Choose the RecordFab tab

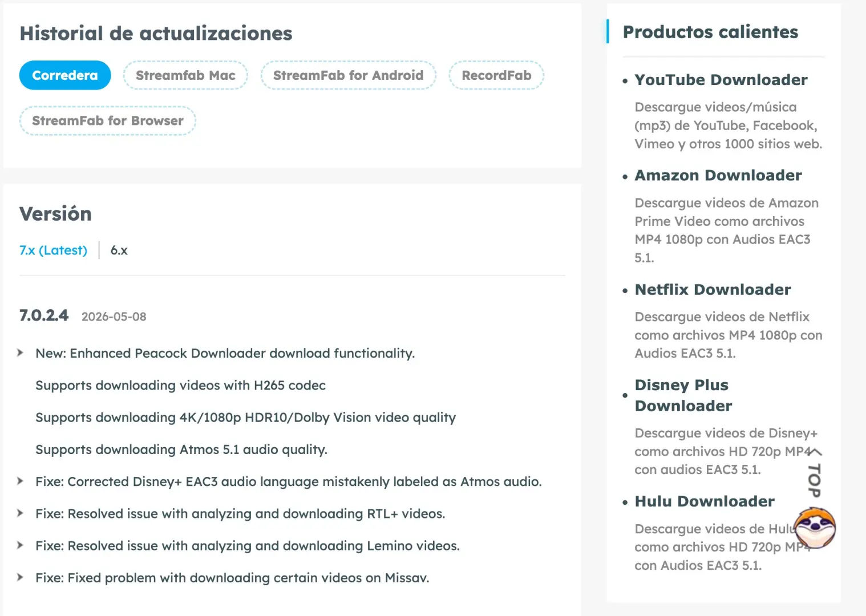[496, 75]
